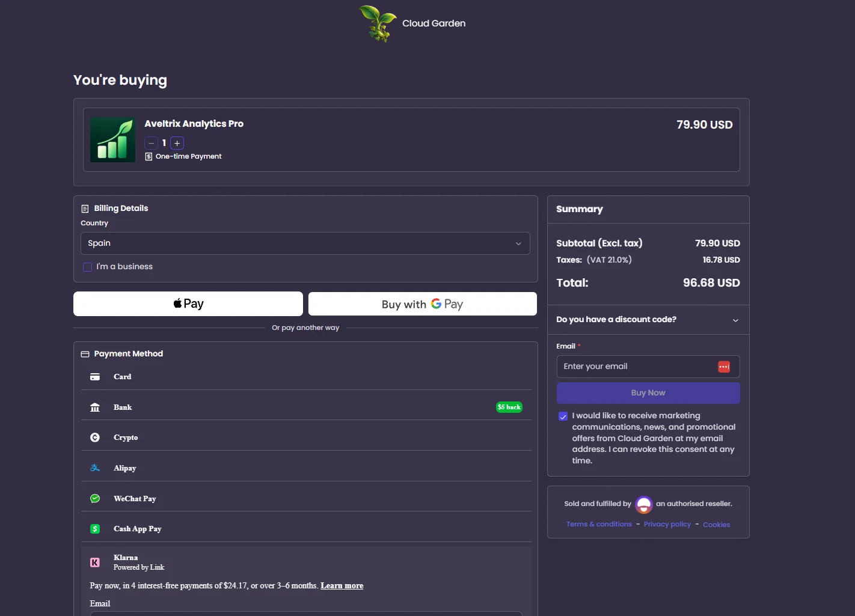The width and height of the screenshot is (855, 616).
Task: Choose Buy with Google Pay
Action: click(423, 304)
